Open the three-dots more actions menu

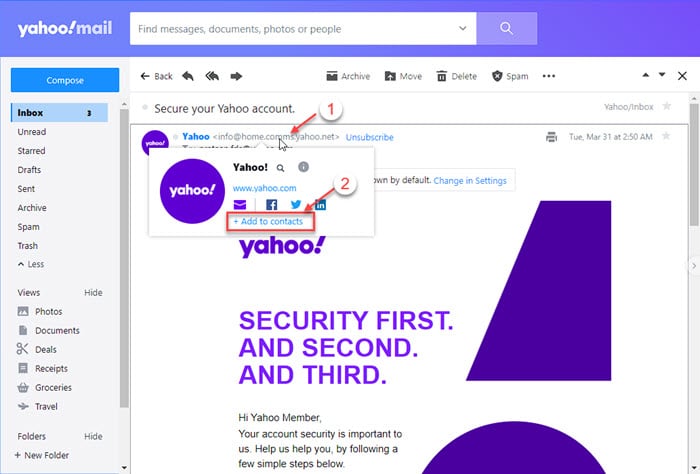click(549, 76)
